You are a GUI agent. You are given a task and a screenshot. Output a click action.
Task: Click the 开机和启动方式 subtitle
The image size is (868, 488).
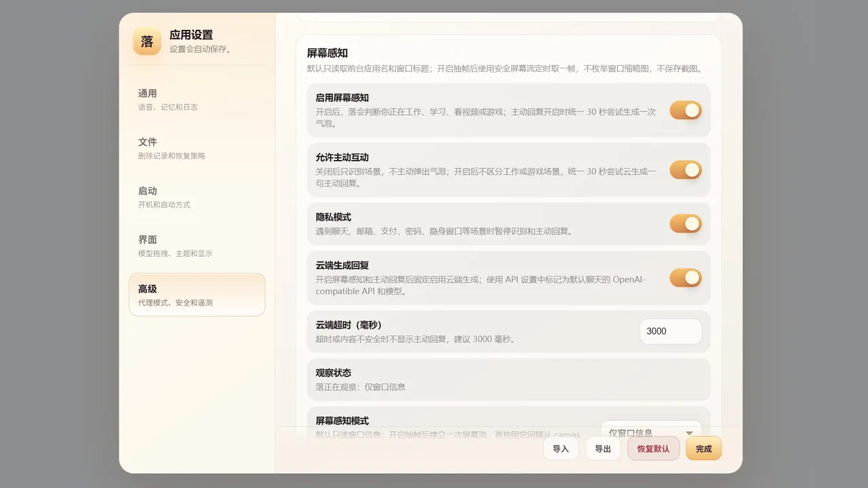[164, 205]
